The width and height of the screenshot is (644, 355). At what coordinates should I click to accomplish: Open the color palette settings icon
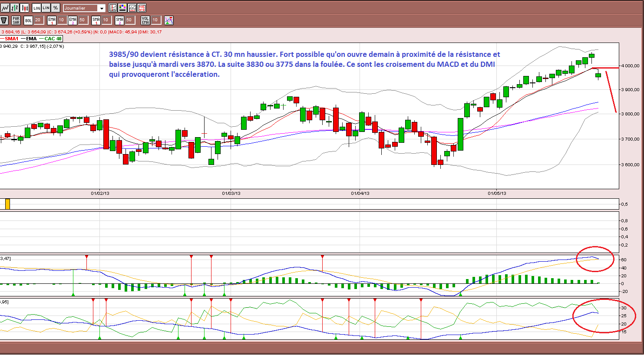(x=122, y=8)
